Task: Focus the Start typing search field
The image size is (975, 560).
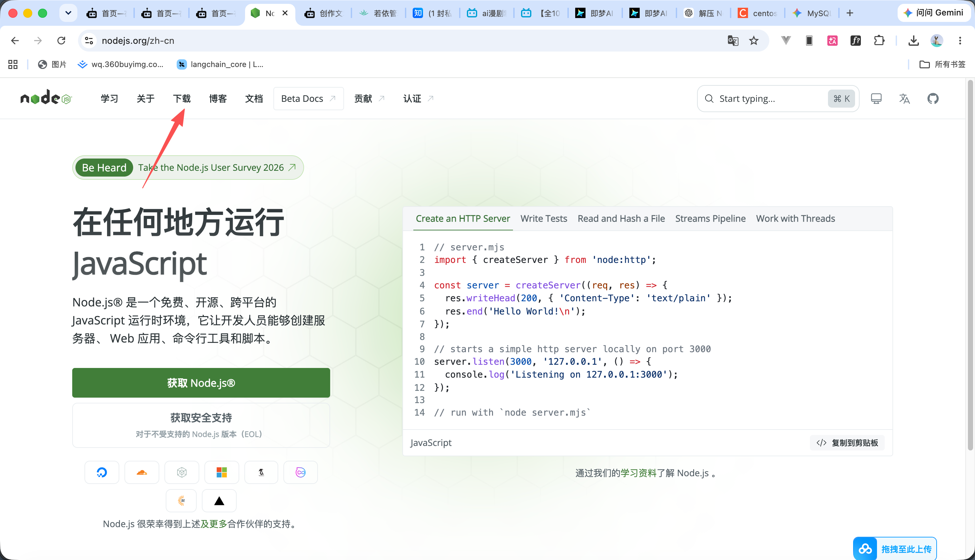Action: (778, 99)
